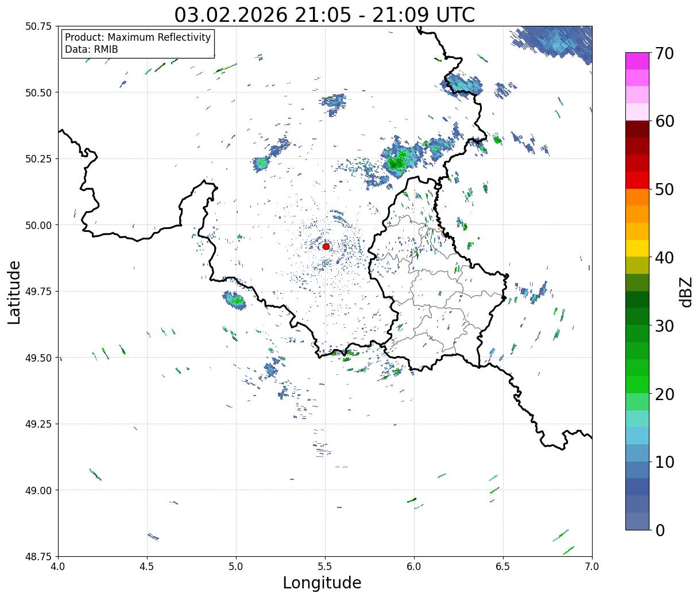This screenshot has width=700, height=597.
Task: Click the light cyan colorbar segment near 15
Action: click(x=637, y=418)
